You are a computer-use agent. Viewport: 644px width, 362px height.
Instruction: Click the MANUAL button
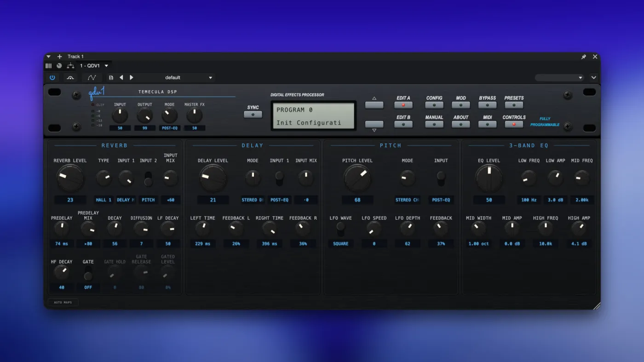pos(434,124)
